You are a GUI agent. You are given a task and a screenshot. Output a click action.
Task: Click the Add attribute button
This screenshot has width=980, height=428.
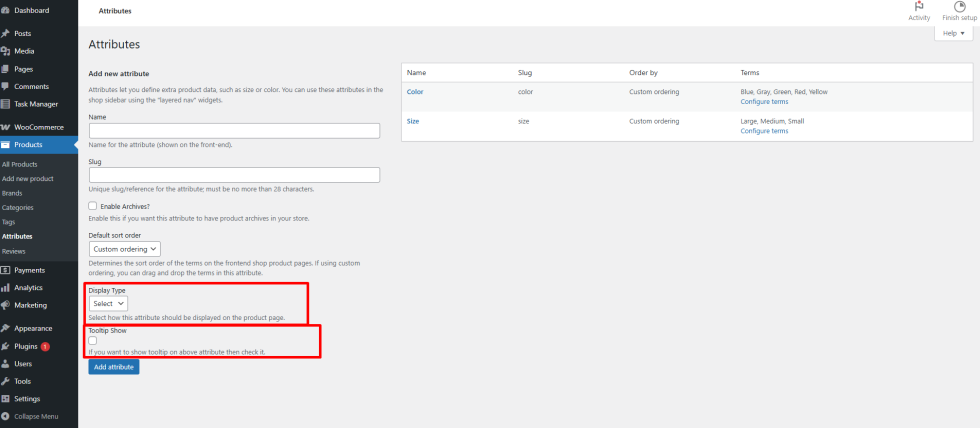coord(114,367)
